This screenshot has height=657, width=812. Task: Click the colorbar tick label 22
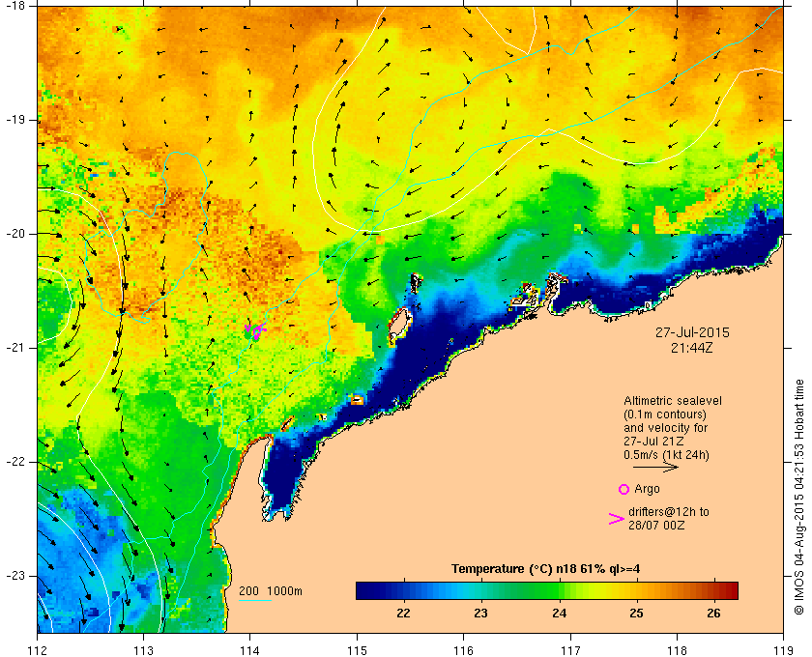tap(403, 613)
